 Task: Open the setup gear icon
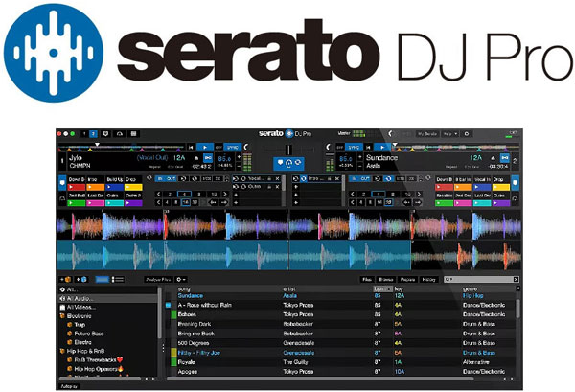(467, 134)
